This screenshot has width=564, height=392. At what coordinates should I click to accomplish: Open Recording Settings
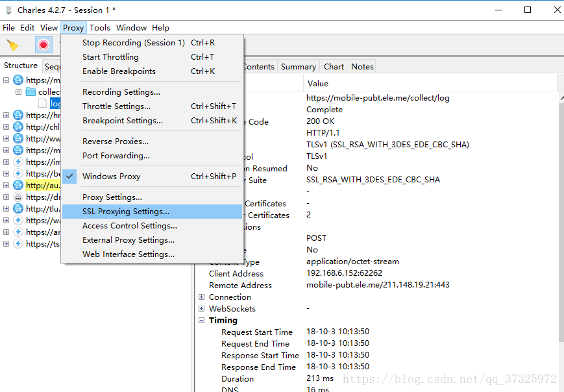pos(152,92)
